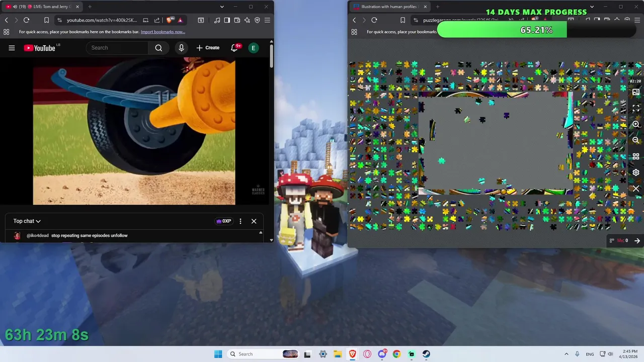Screen dimensions: 644x362
Task: Click the picture-in-picture icon in YouTube address bar
Action: coord(146,20)
